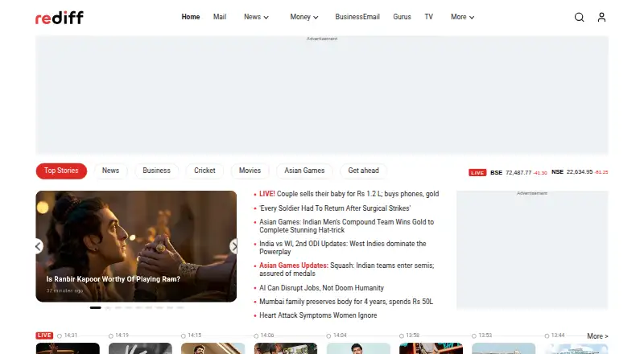This screenshot has height=354, width=644.
Task: Open the thumbnail under 13:53
Action: [x=504, y=348]
